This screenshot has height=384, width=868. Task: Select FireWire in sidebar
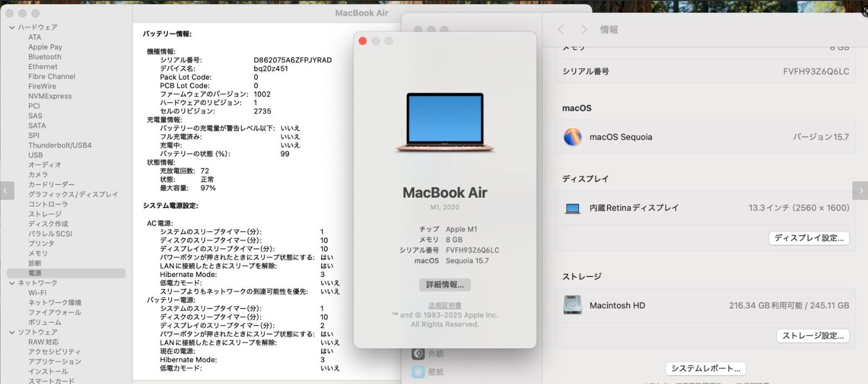(42, 86)
